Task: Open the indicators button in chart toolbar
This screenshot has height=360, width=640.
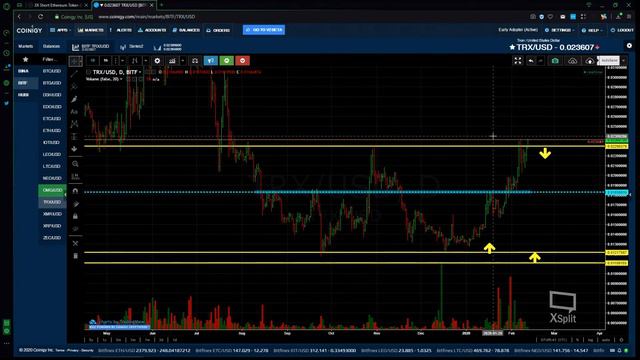Action: tap(172, 61)
